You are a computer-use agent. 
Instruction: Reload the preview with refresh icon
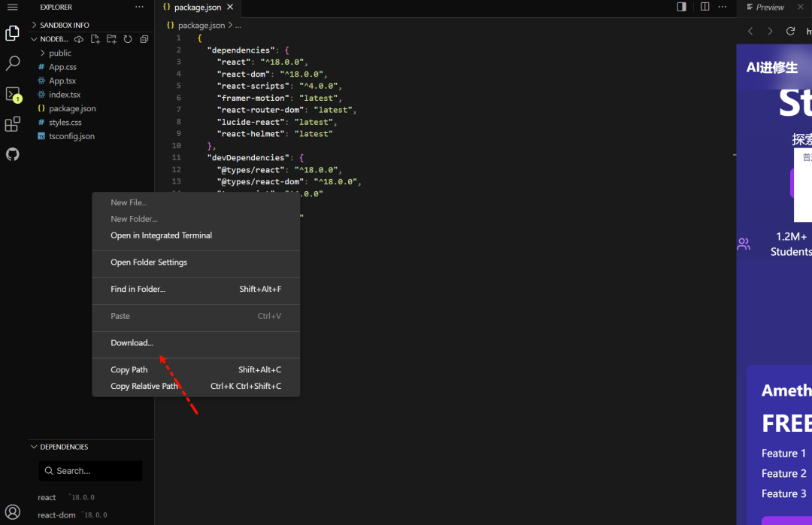pos(790,31)
